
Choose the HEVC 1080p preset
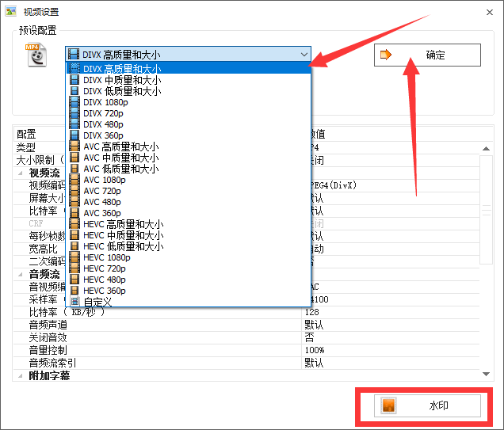coord(189,257)
